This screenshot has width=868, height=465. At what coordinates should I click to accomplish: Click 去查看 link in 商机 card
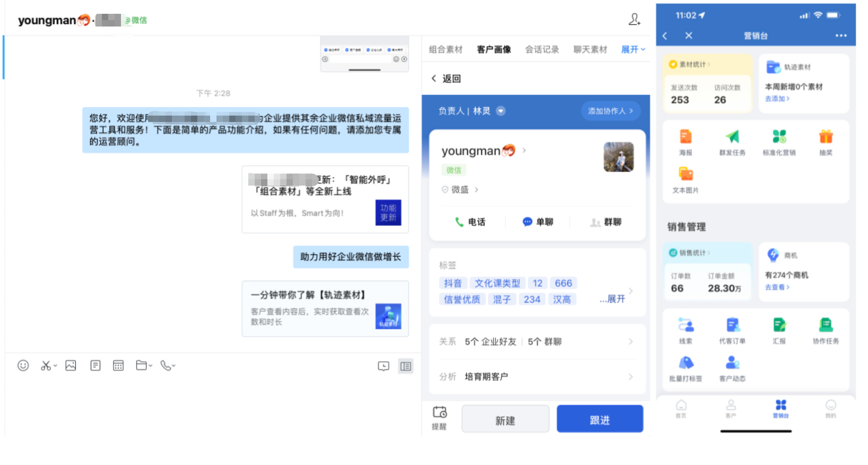777,287
